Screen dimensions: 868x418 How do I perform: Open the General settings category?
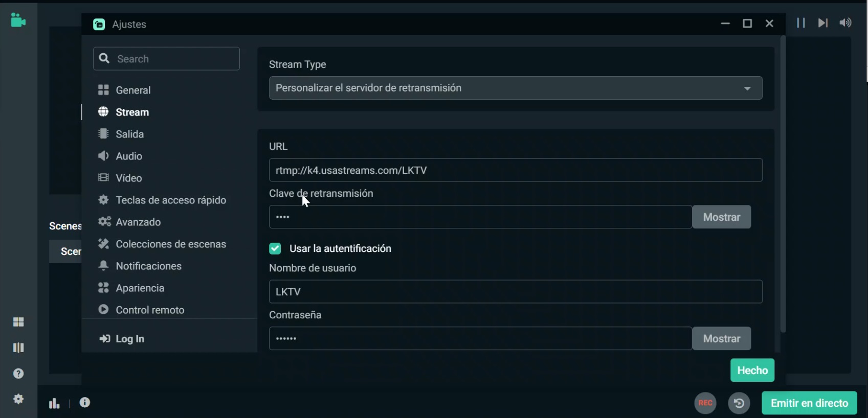125,90
